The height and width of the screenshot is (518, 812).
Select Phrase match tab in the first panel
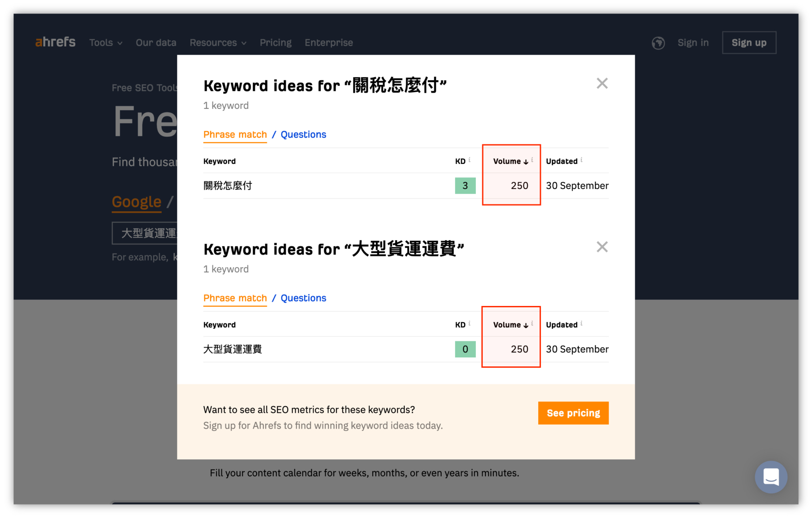click(235, 134)
